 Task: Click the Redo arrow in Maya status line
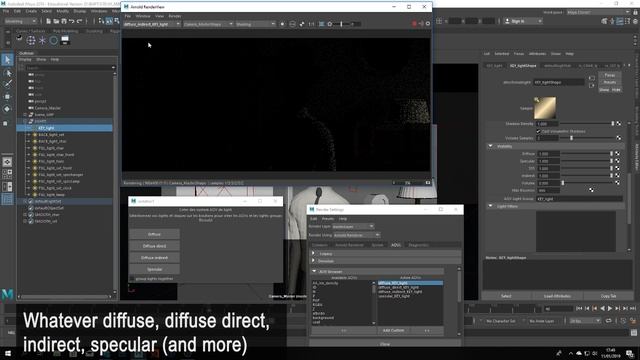[x=79, y=21]
